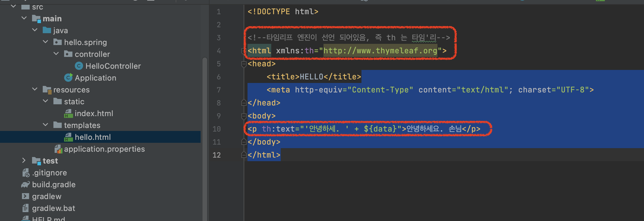Click the index.html file icon

point(69,113)
